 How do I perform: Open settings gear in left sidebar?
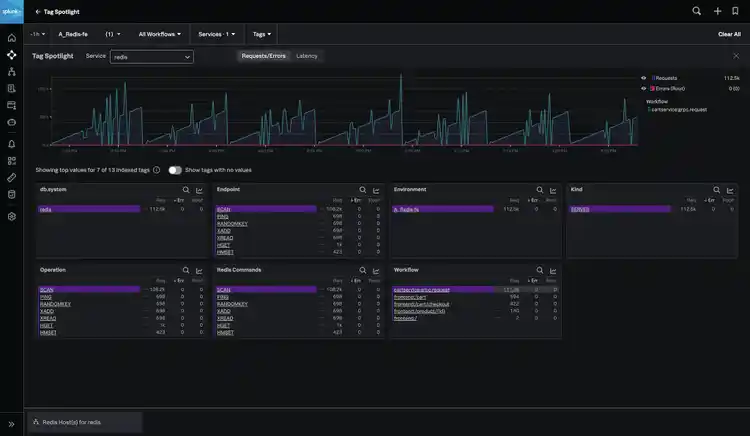point(11,216)
